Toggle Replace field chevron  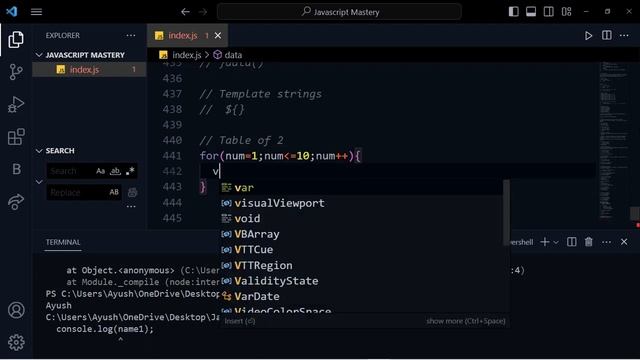tap(39, 182)
